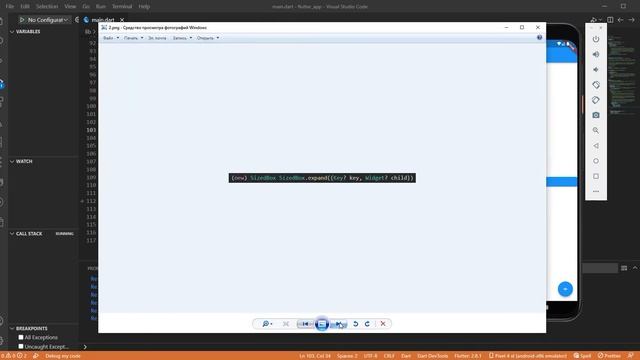Viewport: 640px width, 360px height.
Task: Go to previous image in Photo Viewer
Action: 305,324
